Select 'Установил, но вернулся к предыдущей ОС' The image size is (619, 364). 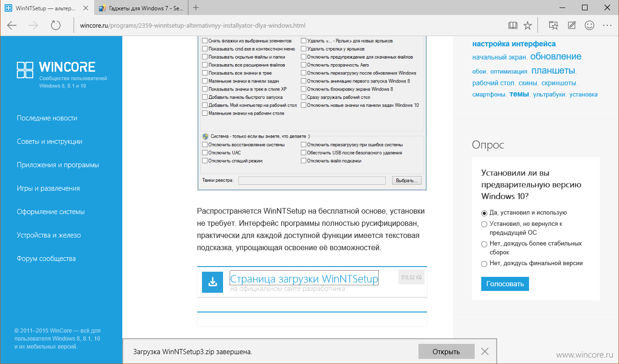485,224
